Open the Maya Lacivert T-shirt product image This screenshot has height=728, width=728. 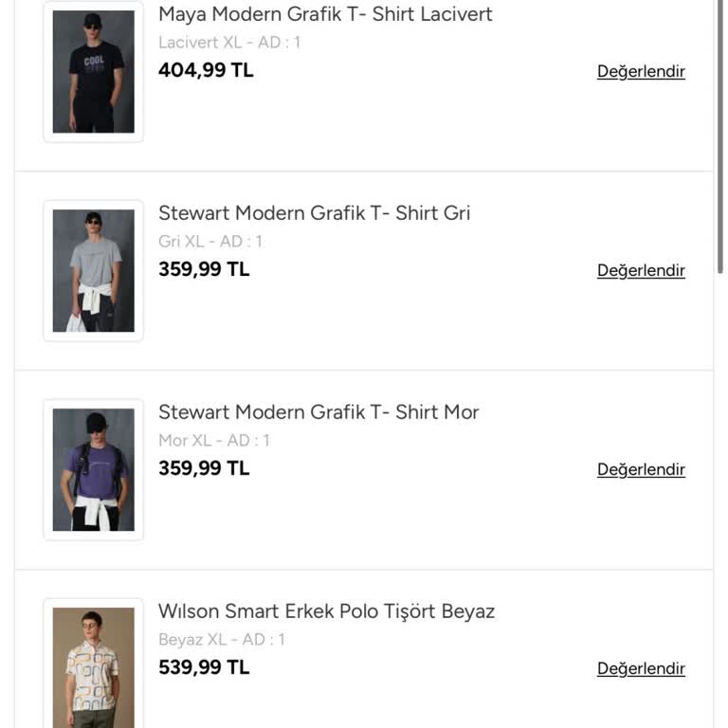[93, 72]
